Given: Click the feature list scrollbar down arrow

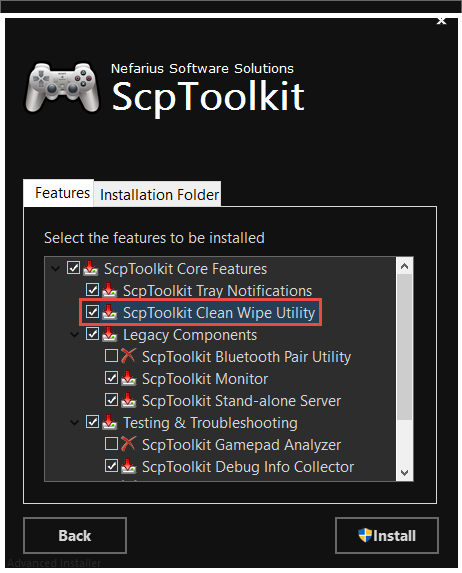Looking at the screenshot, I should point(404,473).
